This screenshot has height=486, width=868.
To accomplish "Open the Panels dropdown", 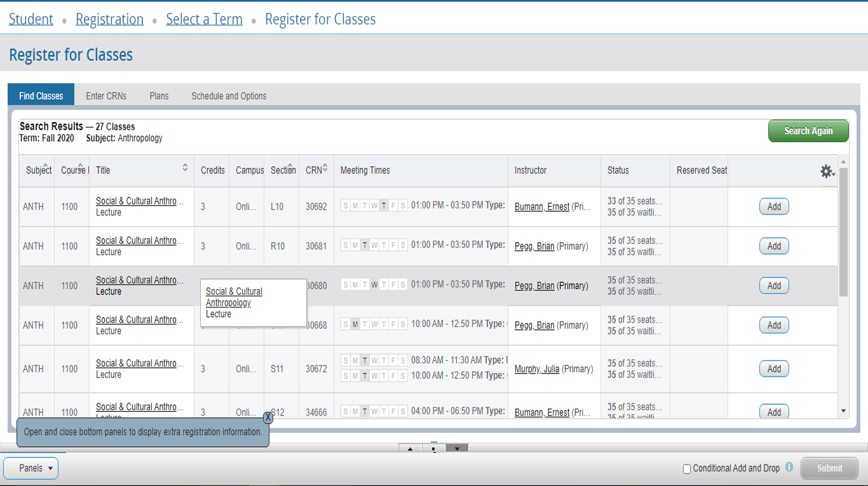I will coord(31,468).
